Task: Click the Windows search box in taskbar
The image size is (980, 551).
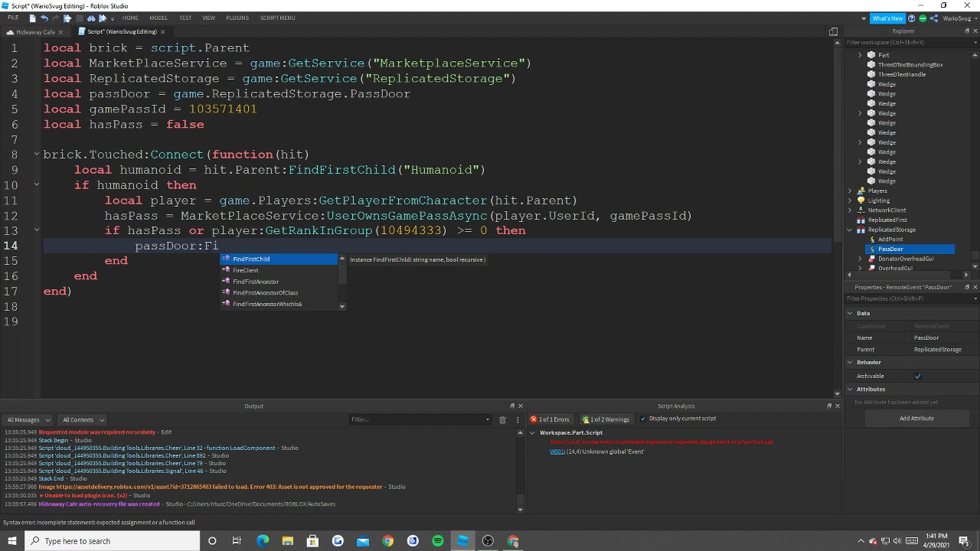Action: pos(113,541)
